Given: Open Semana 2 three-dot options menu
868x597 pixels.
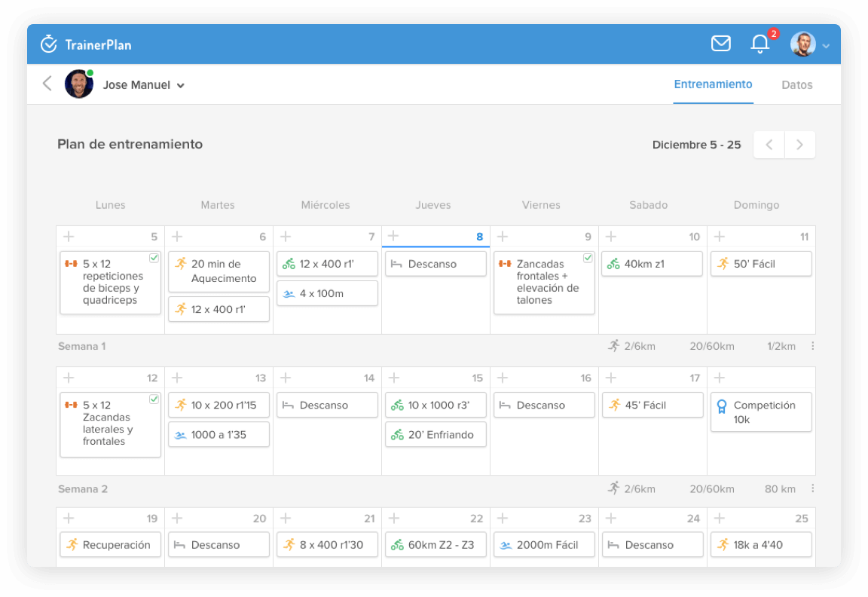Looking at the screenshot, I should 812,488.
